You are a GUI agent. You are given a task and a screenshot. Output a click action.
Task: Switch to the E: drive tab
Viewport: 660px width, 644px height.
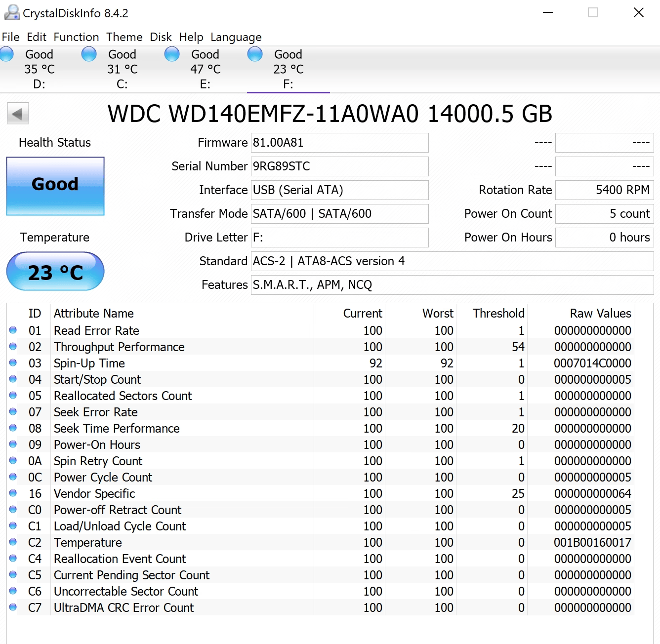206,69
